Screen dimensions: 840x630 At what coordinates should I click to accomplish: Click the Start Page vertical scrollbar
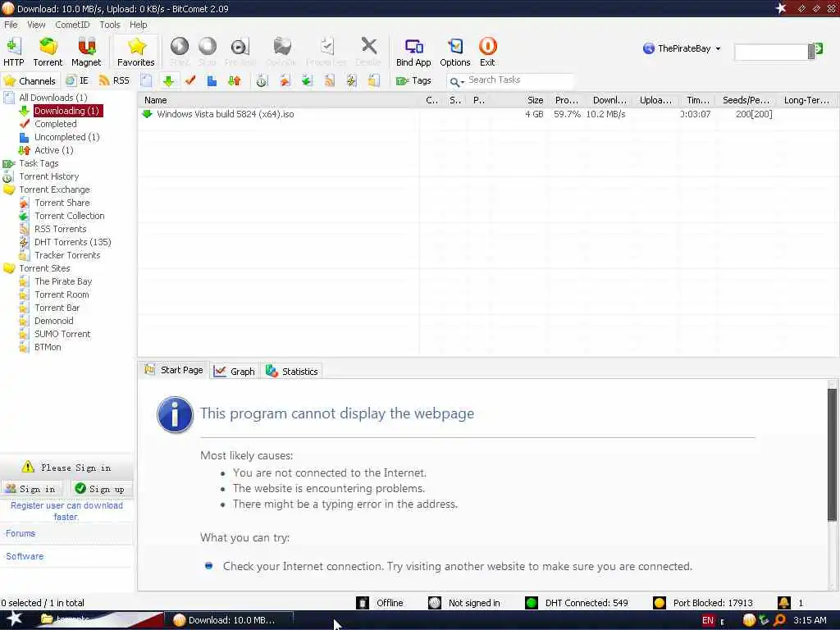coord(832,455)
